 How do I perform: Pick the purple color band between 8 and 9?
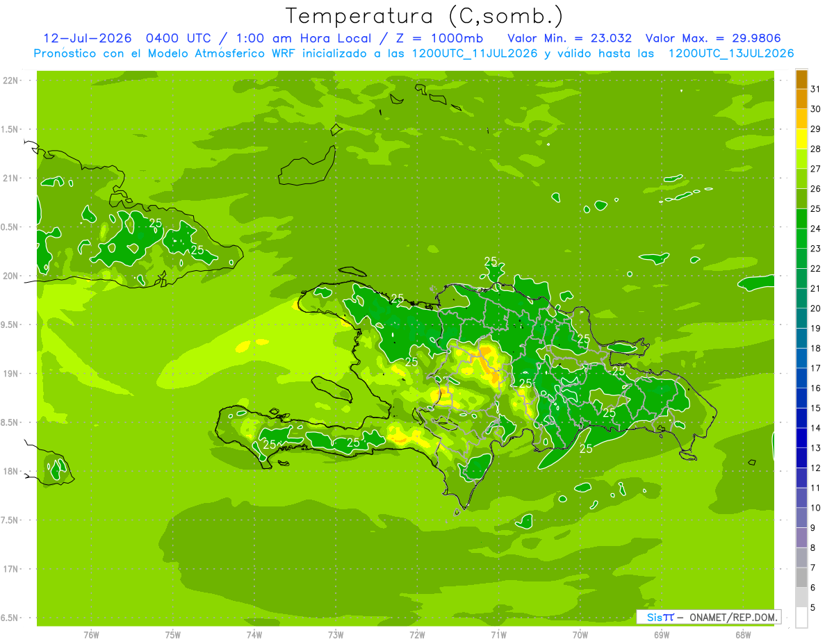(x=801, y=538)
